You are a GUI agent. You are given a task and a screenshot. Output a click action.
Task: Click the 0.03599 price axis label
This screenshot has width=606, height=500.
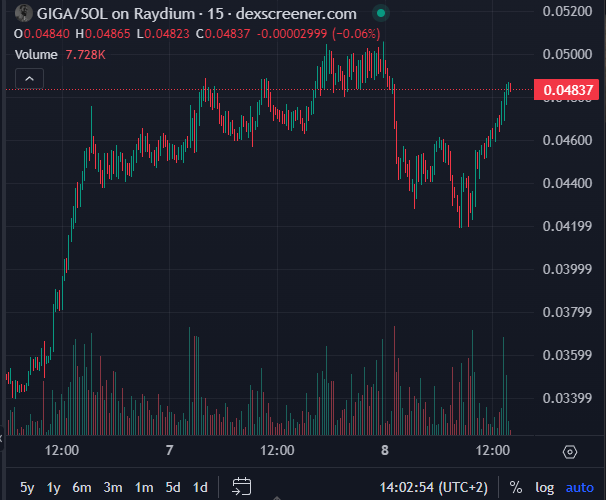(x=567, y=355)
